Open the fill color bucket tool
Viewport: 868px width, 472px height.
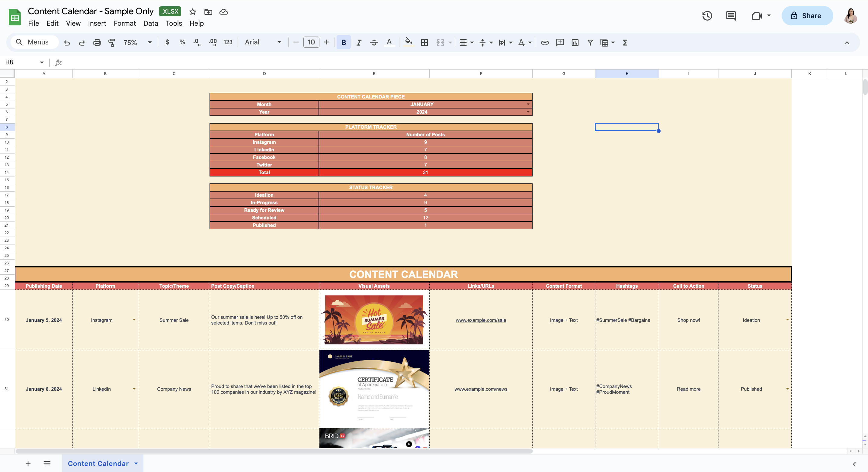pos(408,43)
